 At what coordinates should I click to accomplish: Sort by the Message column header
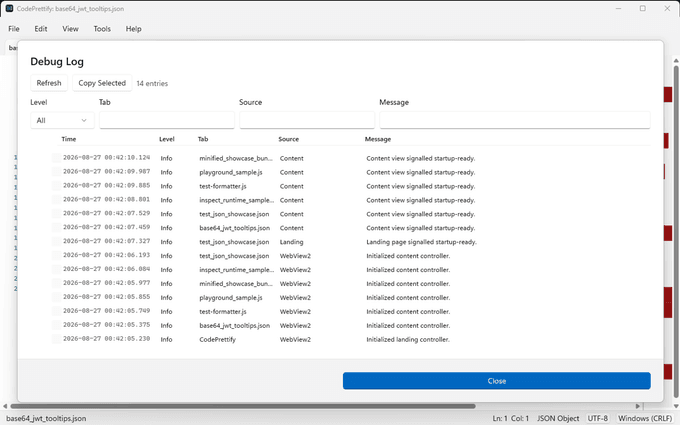tap(378, 139)
